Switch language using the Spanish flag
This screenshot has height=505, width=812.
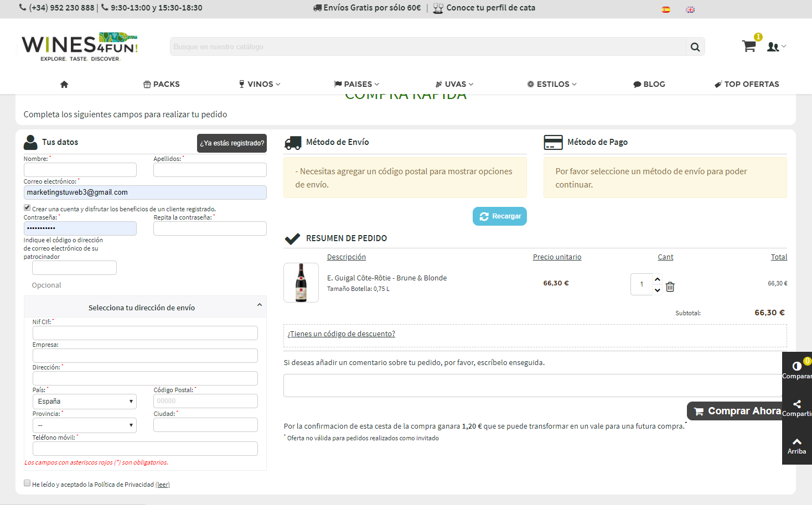(x=666, y=9)
